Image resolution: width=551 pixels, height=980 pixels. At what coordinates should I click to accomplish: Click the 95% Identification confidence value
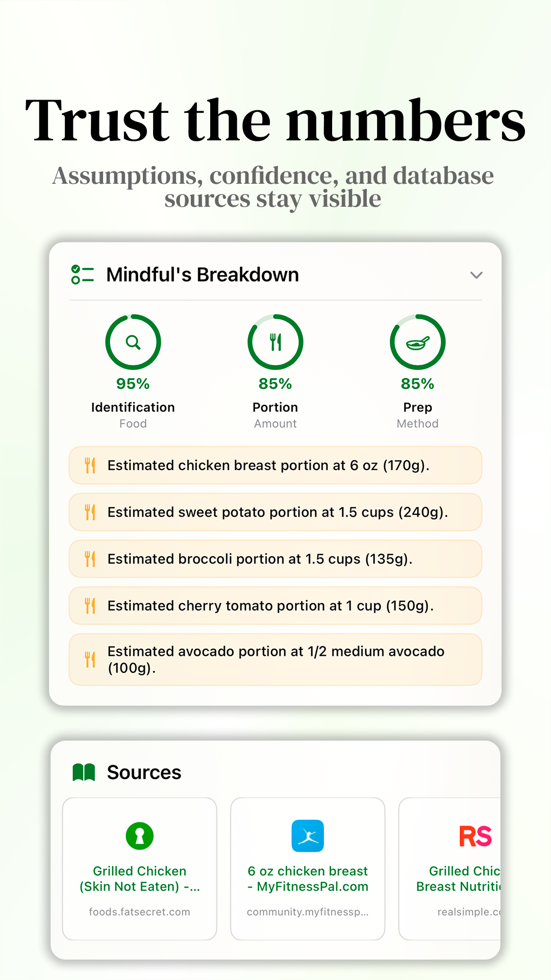click(133, 384)
